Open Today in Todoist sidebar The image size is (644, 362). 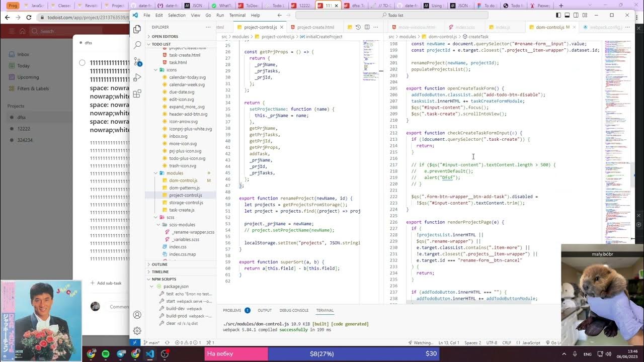pyautogui.click(x=23, y=66)
